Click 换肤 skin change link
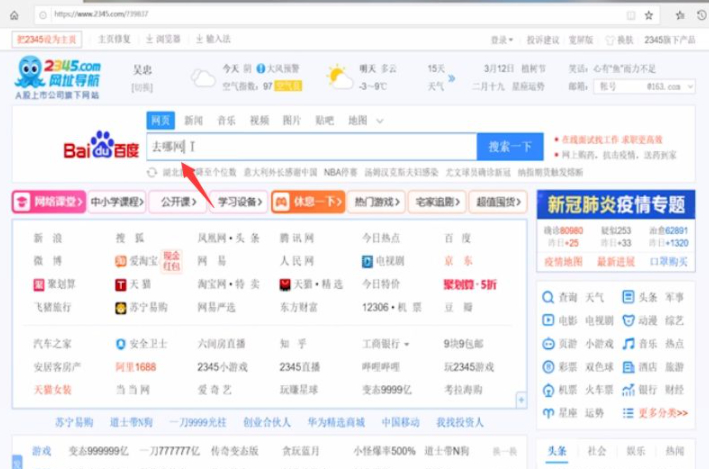 coord(620,40)
